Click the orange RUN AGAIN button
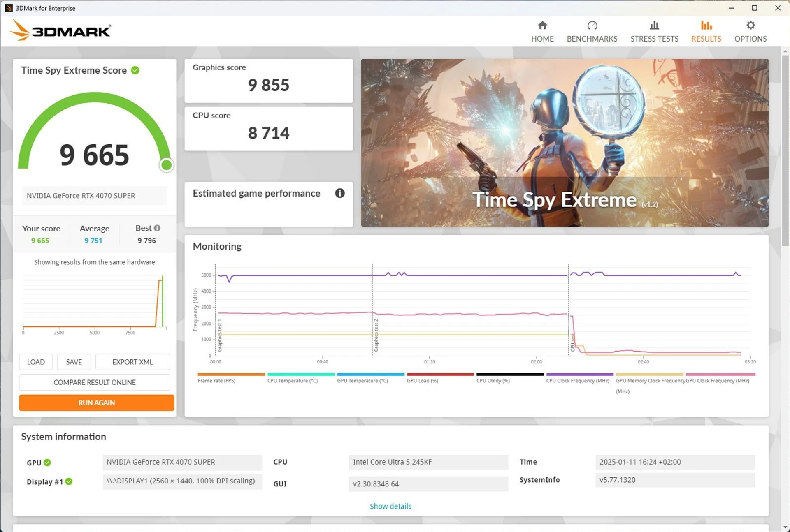 tap(97, 402)
